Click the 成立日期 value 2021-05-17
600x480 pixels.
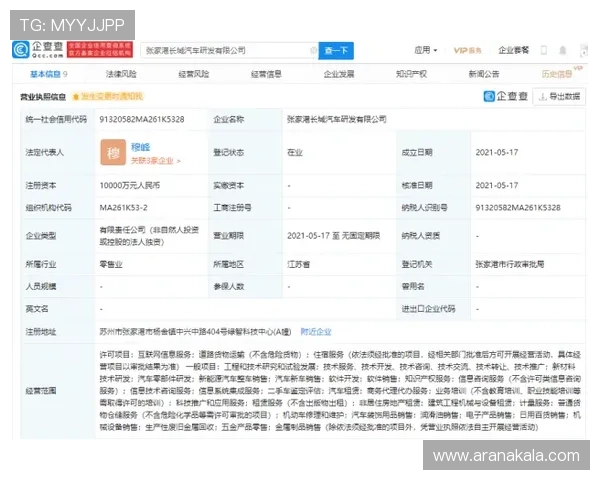pyautogui.click(x=497, y=152)
